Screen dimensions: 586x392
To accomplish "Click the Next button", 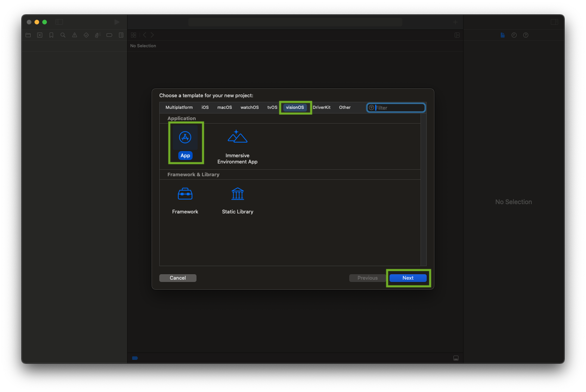I will click(408, 278).
